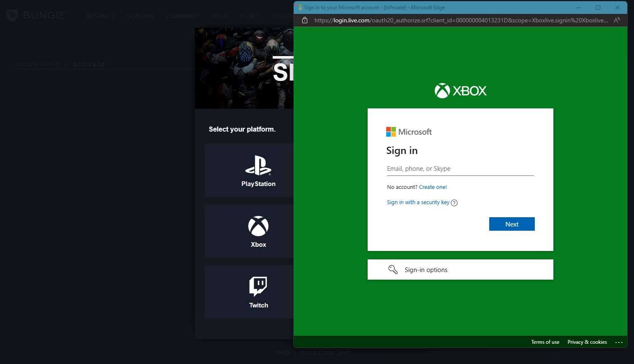Viewport: 634px width, 364px height.
Task: Select the Twitch platform label on Bungie
Action: point(258,305)
